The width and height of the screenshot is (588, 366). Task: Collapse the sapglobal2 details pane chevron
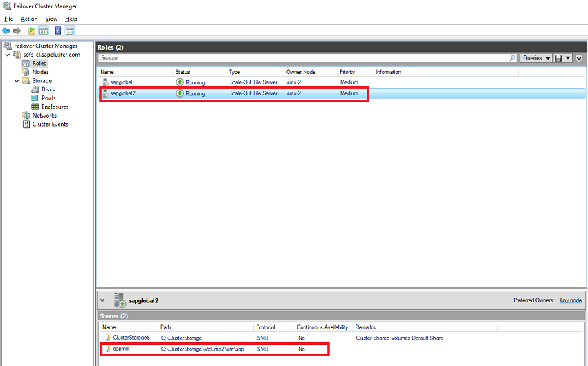pos(102,300)
